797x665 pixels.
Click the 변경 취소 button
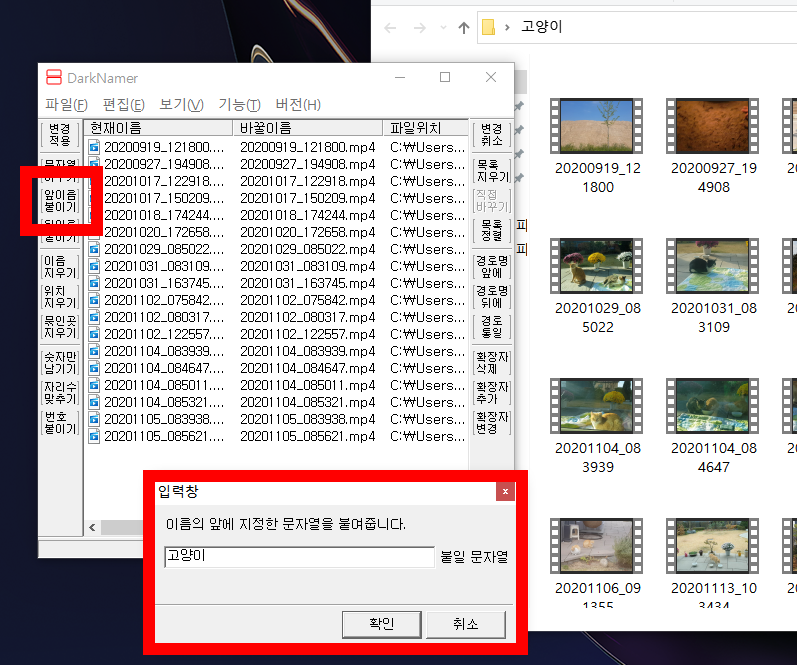tap(492, 134)
